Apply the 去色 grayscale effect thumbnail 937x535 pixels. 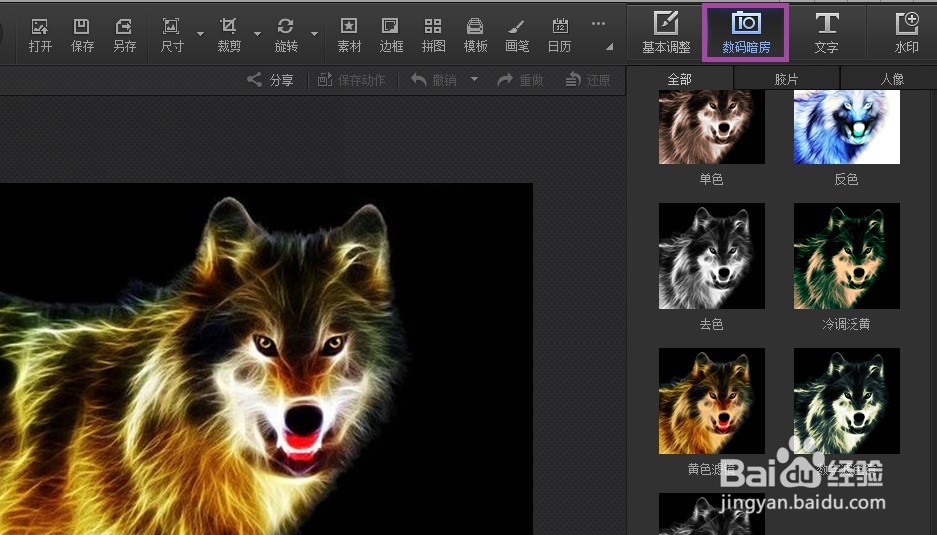[x=712, y=256]
